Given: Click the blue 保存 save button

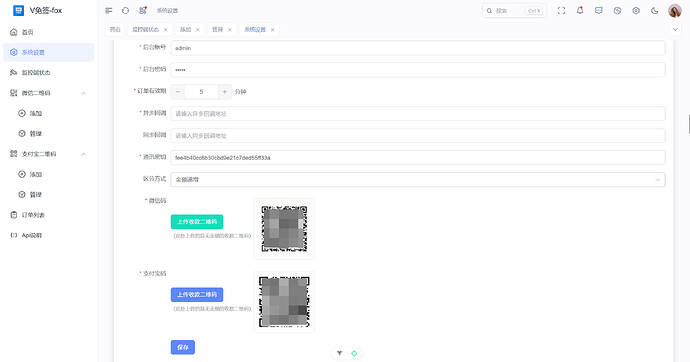Looking at the screenshot, I should [x=183, y=347].
